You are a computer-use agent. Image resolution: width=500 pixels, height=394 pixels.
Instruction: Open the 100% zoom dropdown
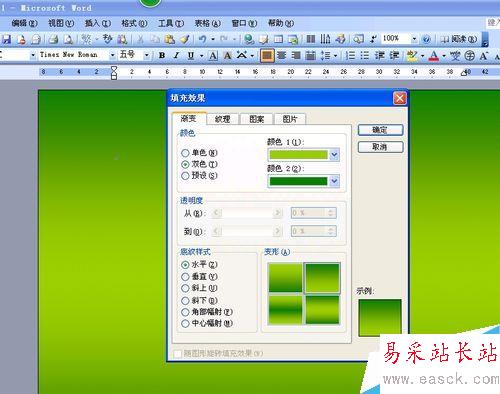pos(414,39)
